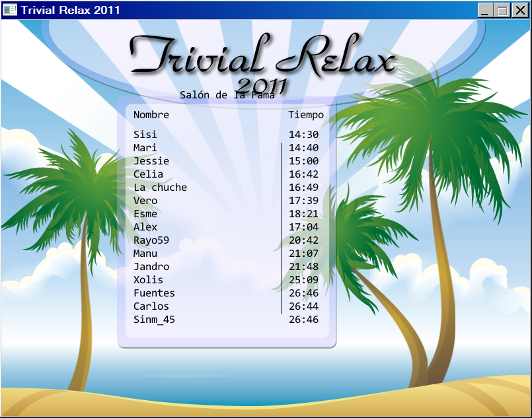Viewport: 532px width, 418px height.
Task: Pick the Jessie name in the ranking
Action: (x=151, y=161)
